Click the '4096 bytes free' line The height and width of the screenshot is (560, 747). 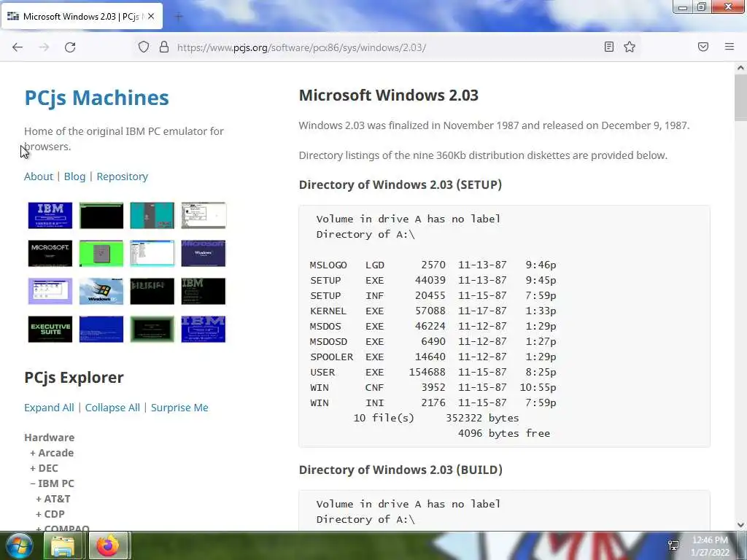point(504,433)
